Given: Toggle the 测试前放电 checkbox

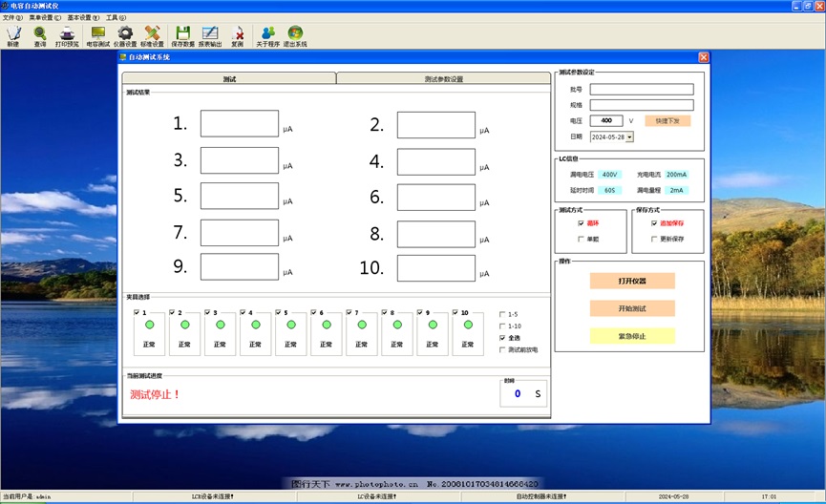Looking at the screenshot, I should (502, 349).
